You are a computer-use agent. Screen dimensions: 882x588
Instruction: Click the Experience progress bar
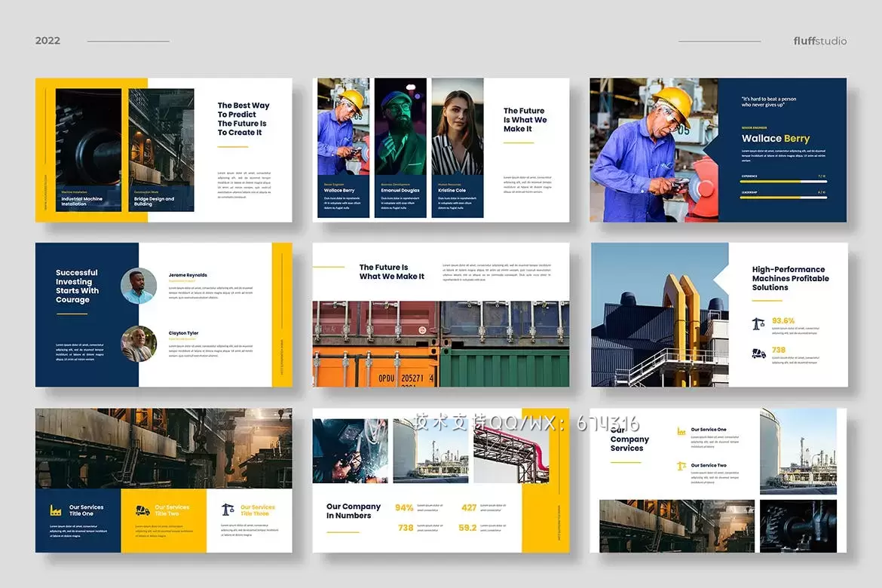[783, 181]
